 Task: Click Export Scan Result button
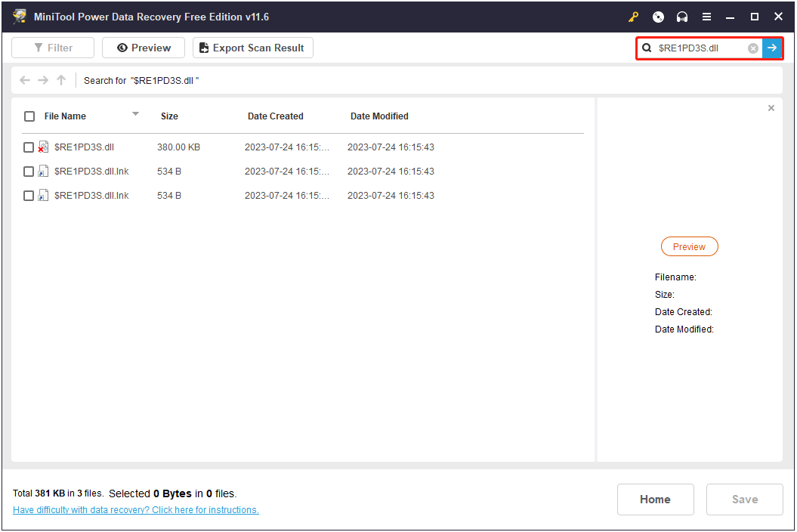point(252,48)
